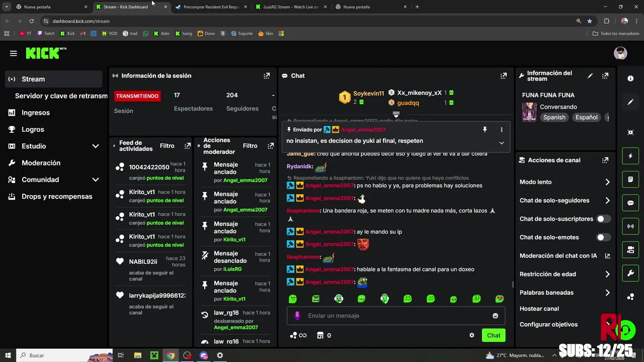Click the chat bubble icon in the right sidebar
Image resolution: width=644 pixels, height=362 pixels.
pos(630,203)
